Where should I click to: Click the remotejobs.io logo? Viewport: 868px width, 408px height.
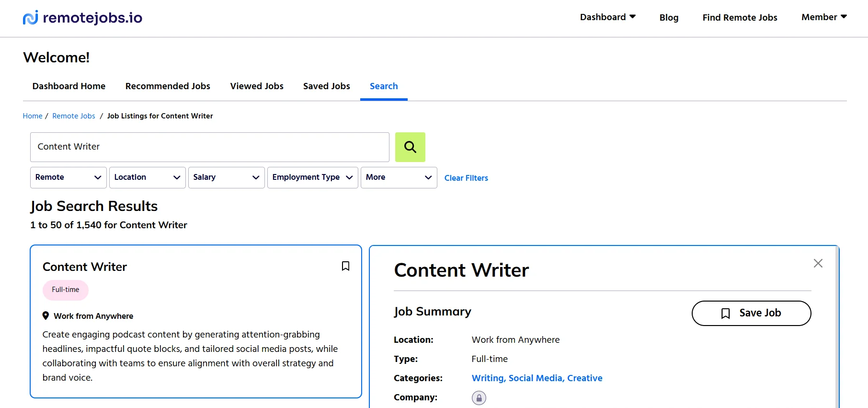click(82, 18)
